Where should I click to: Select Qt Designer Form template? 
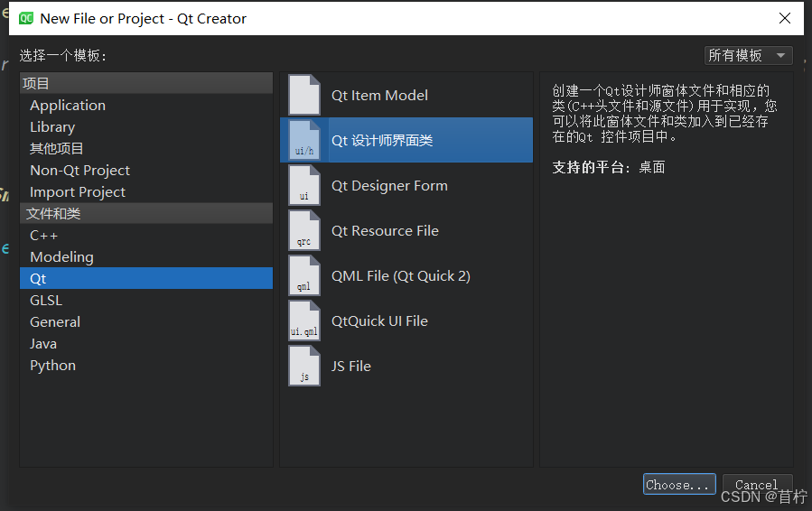[x=406, y=185]
